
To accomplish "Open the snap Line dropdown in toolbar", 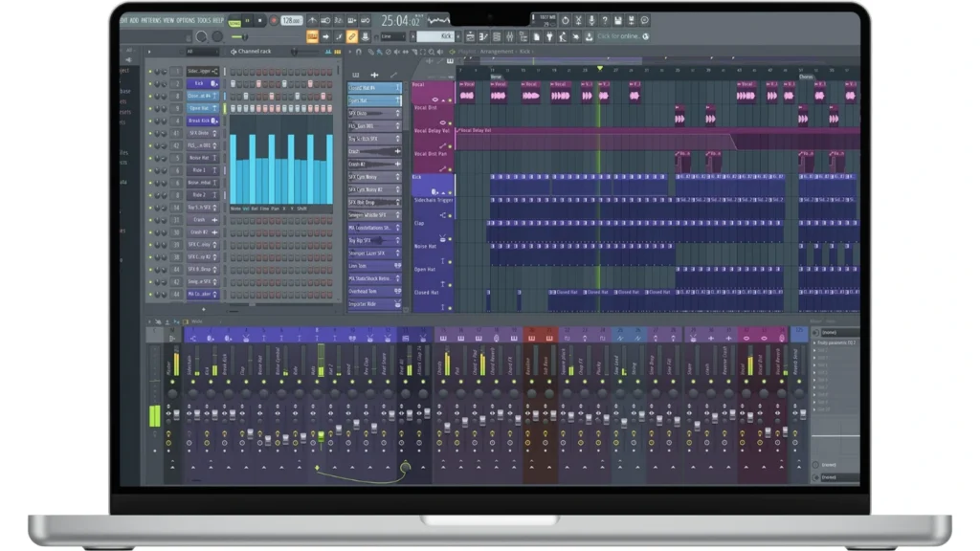I will tap(393, 36).
